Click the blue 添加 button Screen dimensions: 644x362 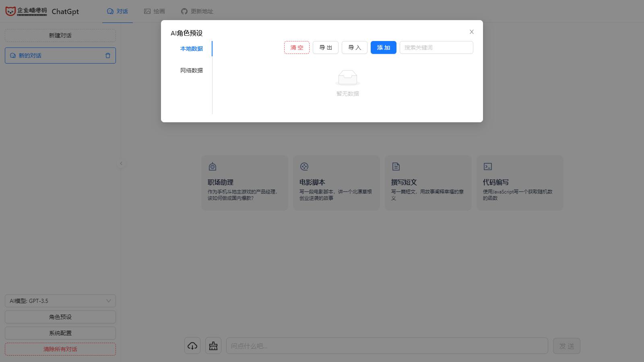384,47
